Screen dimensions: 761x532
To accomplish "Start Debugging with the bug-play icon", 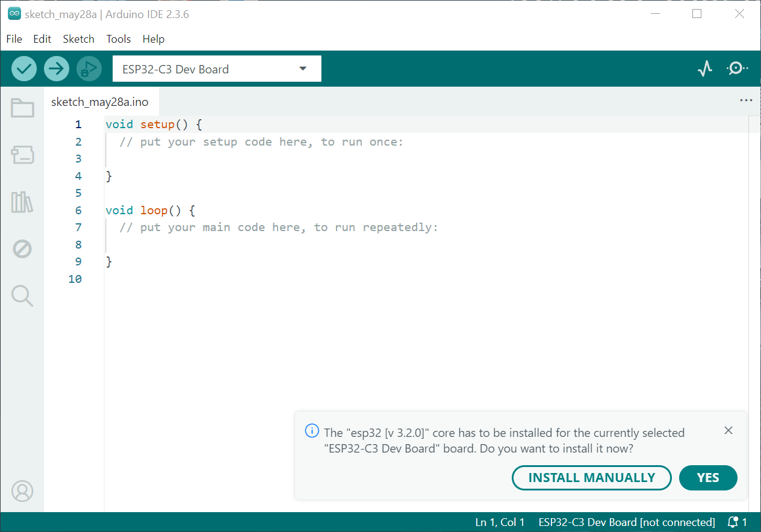I will click(x=89, y=69).
